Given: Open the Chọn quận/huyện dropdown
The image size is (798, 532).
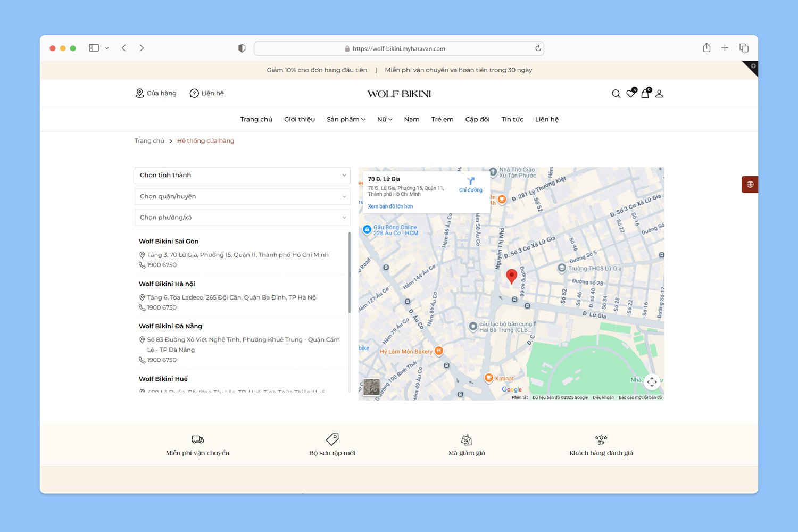Looking at the screenshot, I should [242, 196].
